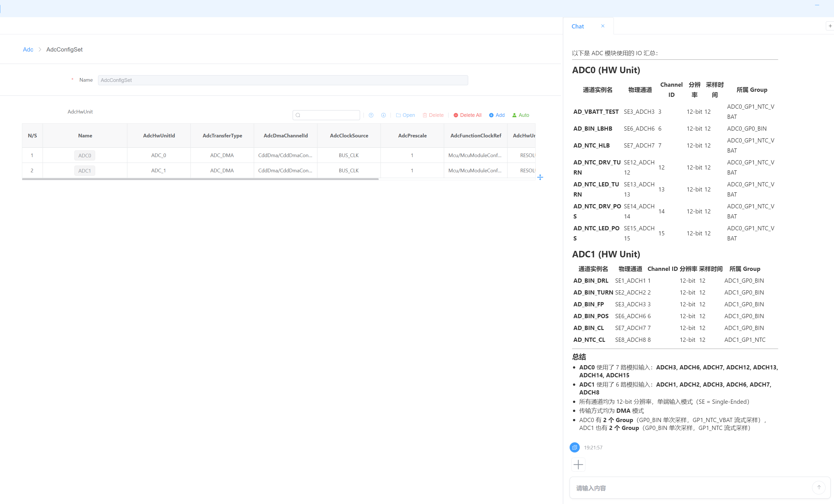Focus the AdcHwUnit search box
Viewport: 834px width, 504px height.
326,115
